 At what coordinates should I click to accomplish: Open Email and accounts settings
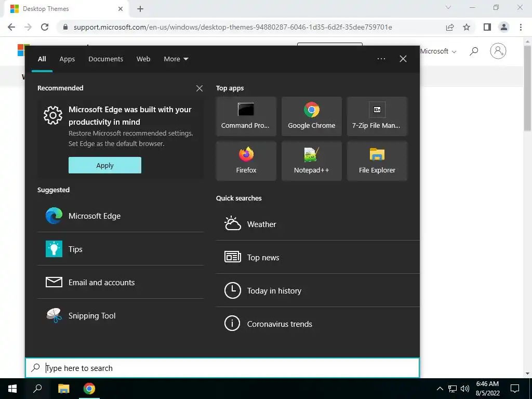click(121, 282)
